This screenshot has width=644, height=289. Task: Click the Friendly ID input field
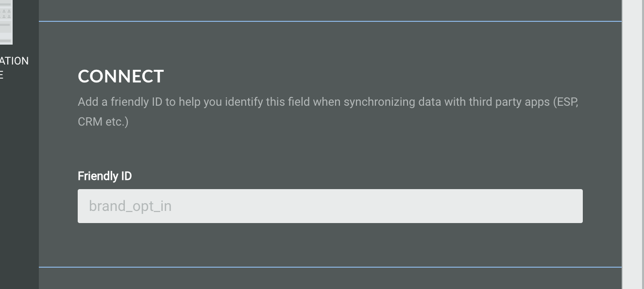pos(330,206)
